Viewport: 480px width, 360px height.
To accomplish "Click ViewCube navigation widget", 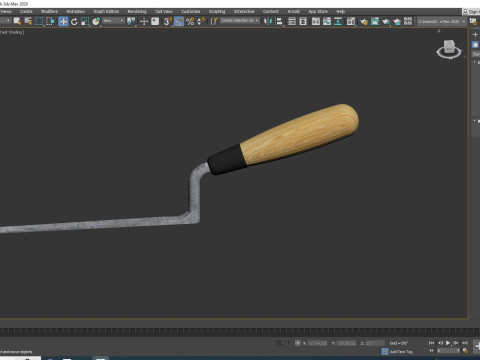I will 449,49.
